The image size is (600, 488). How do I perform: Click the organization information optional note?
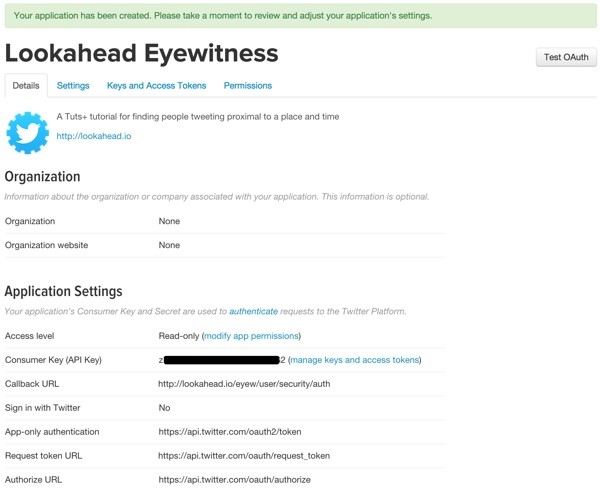[217, 196]
